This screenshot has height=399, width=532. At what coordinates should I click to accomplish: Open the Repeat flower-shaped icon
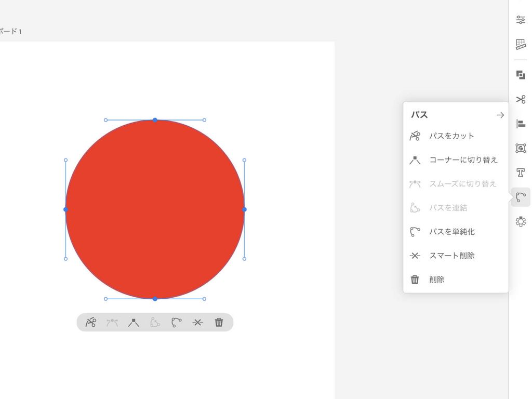coord(521,221)
